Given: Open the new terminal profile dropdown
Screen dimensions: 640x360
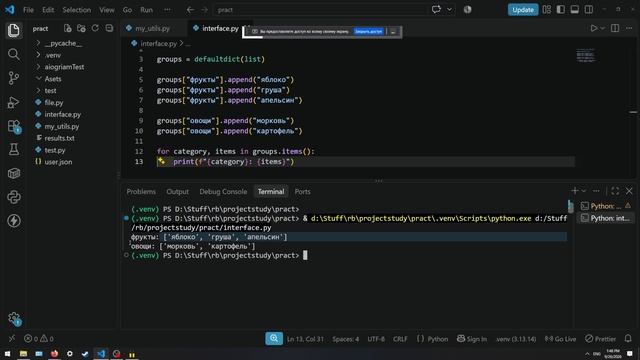Looking at the screenshot, I should click(584, 191).
